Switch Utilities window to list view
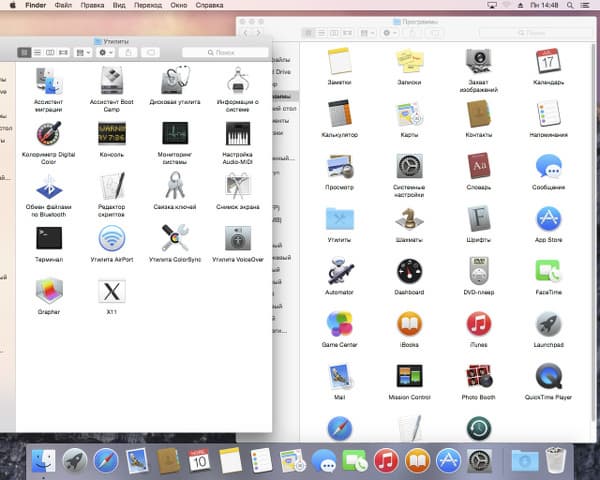 tap(37, 52)
